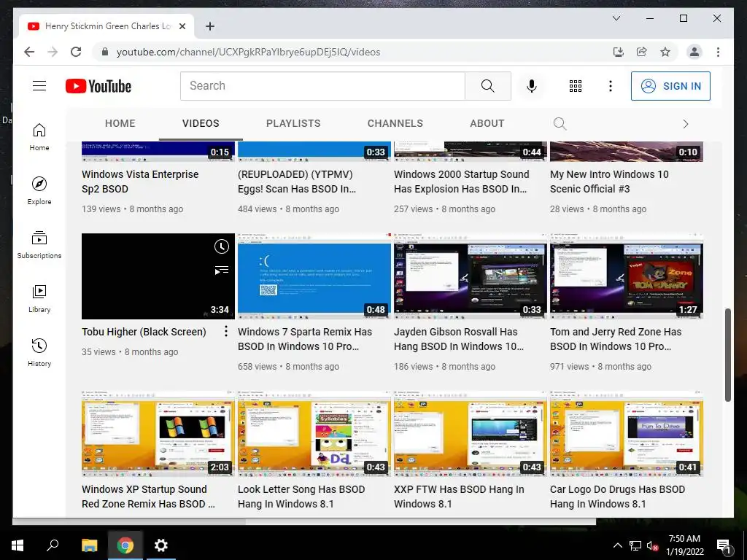Show hidden system tray icons
Viewport: 747px width, 560px height.
pyautogui.click(x=617, y=545)
